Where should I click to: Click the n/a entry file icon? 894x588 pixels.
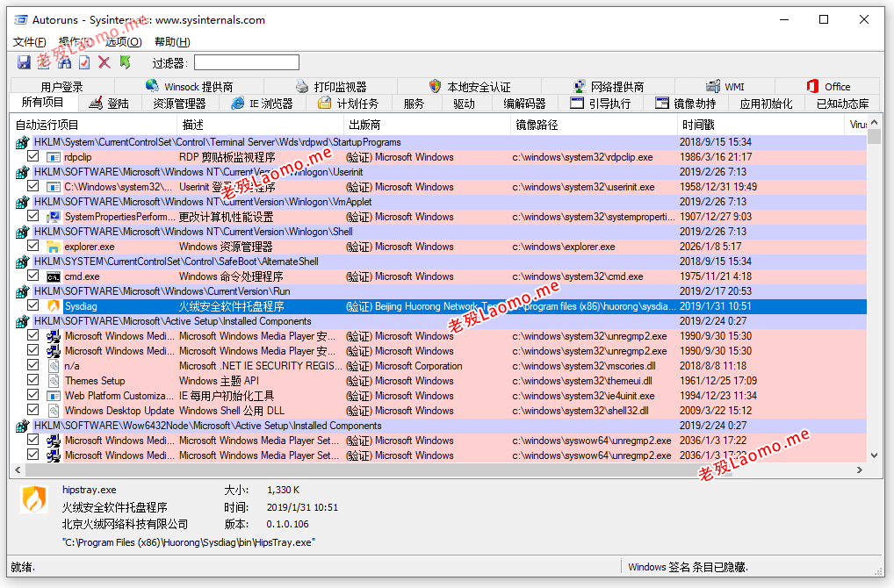(x=53, y=366)
